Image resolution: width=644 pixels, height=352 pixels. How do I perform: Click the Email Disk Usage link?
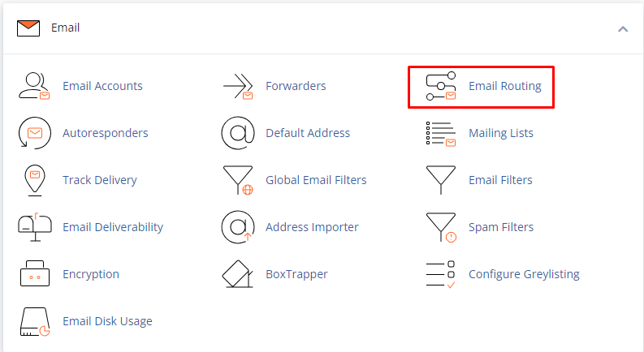[x=107, y=321]
